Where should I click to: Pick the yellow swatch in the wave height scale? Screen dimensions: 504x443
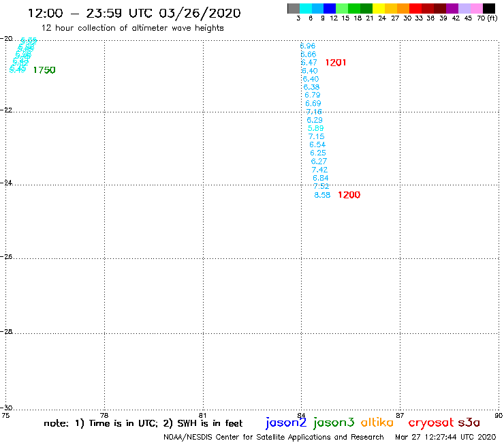[x=379, y=8]
